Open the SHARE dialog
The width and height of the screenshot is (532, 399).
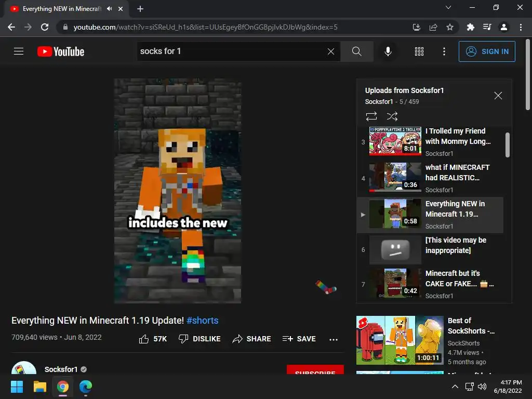[x=252, y=339]
